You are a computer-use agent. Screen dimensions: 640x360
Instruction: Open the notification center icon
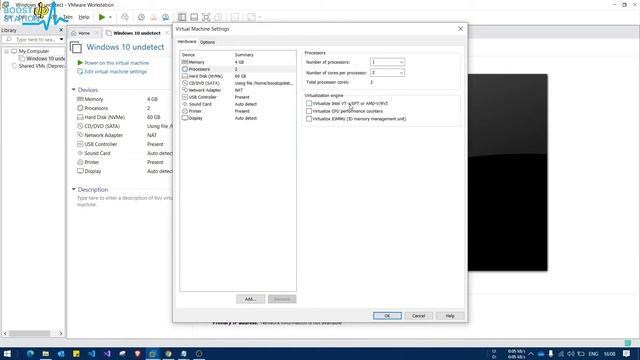(x=627, y=354)
